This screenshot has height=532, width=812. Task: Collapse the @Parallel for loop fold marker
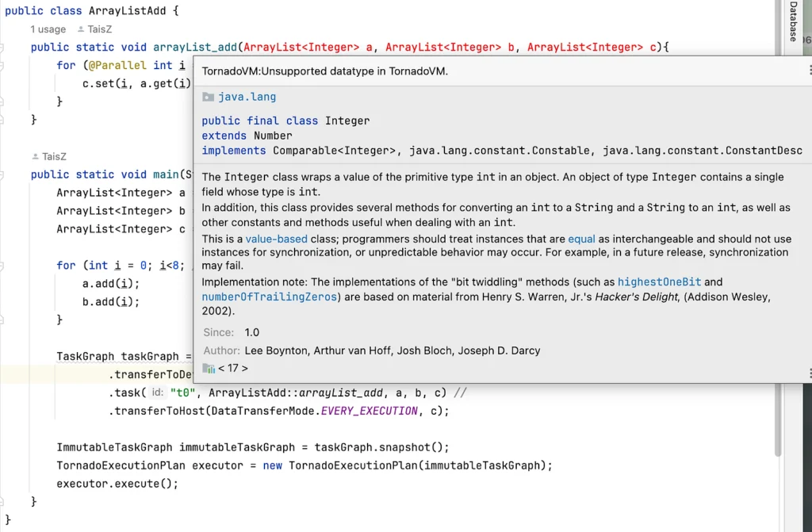point(3,65)
